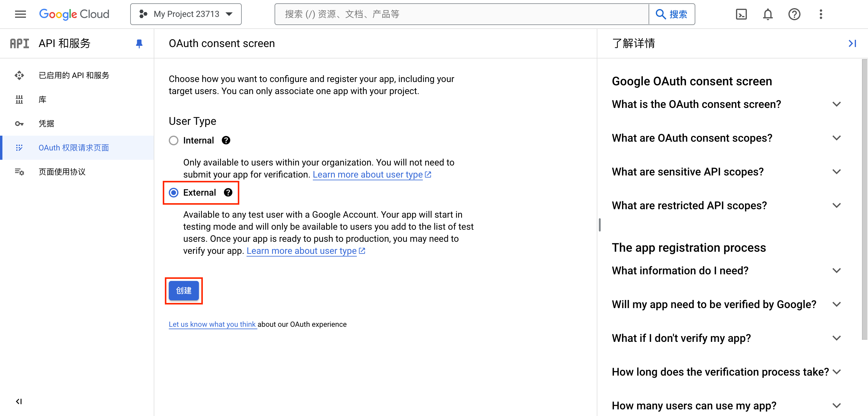
Task: Activate Cloud Shell terminal icon
Action: click(741, 14)
